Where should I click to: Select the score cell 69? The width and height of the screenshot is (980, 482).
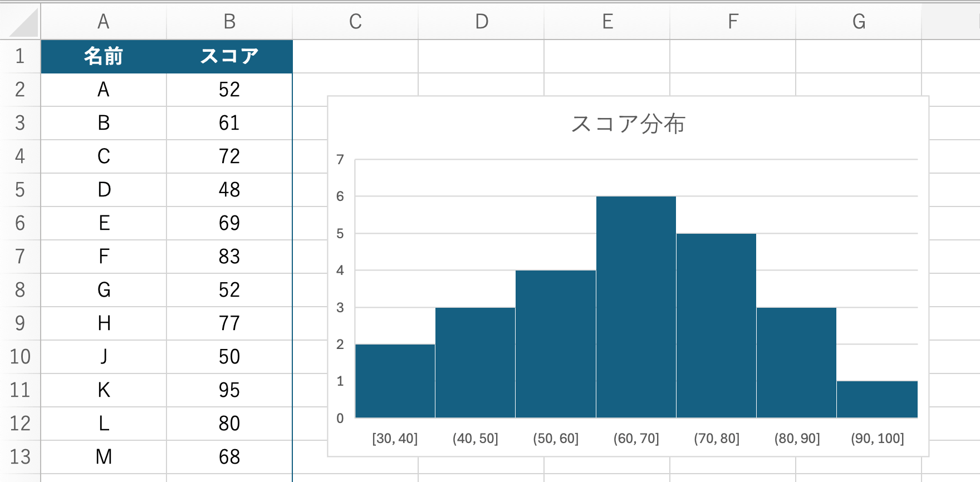point(229,223)
